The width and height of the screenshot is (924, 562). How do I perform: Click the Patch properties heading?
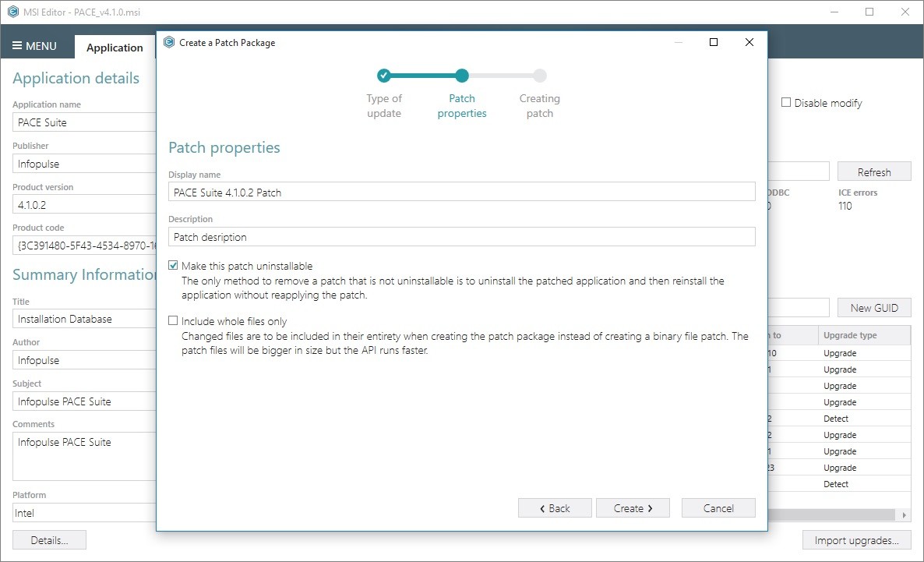tap(224, 147)
